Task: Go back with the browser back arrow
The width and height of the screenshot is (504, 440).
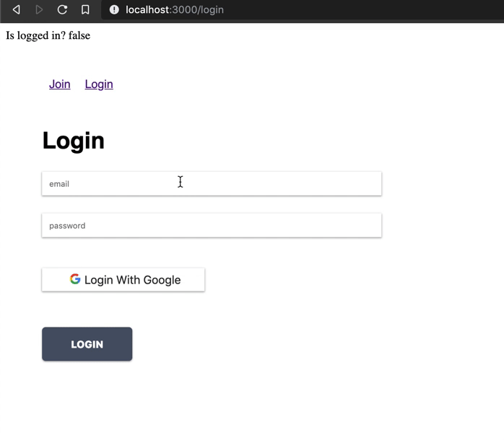Action: 16,9
